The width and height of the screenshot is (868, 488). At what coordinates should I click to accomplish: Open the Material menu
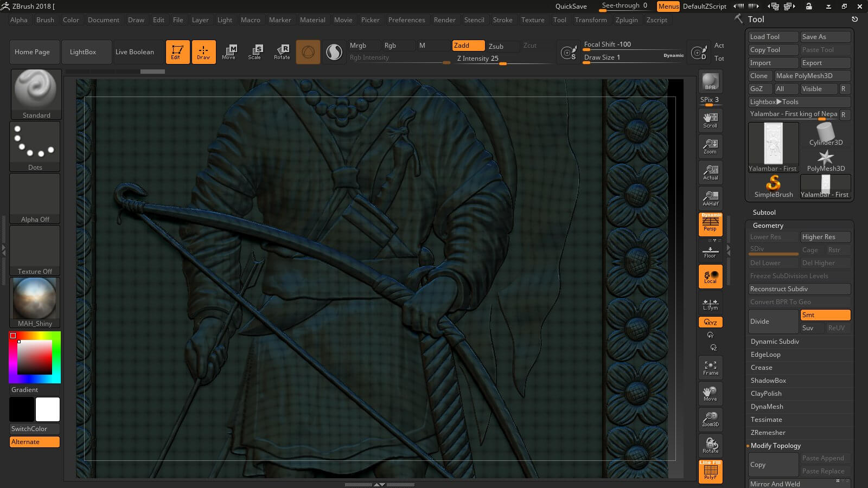click(x=312, y=20)
